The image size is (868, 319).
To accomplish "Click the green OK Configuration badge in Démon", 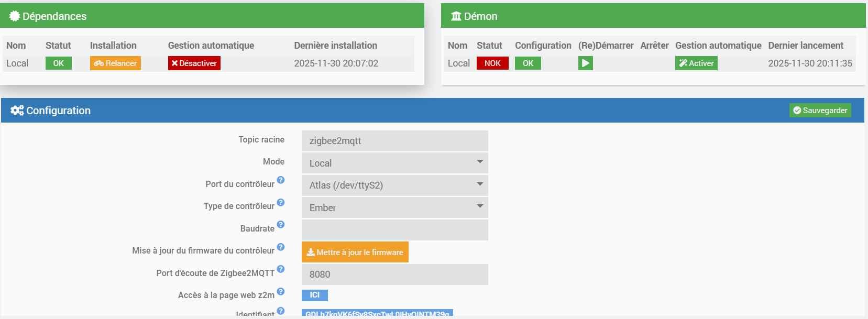I will point(528,63).
